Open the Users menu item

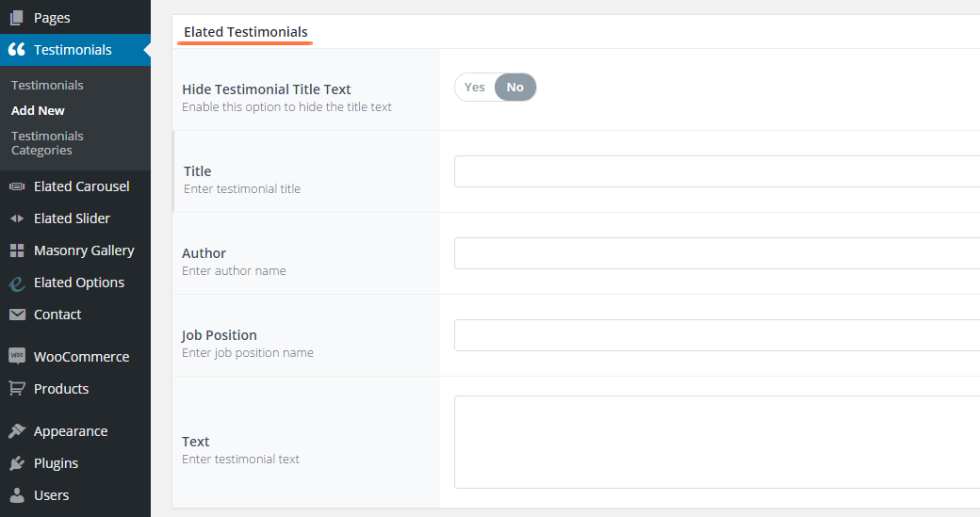pos(51,495)
